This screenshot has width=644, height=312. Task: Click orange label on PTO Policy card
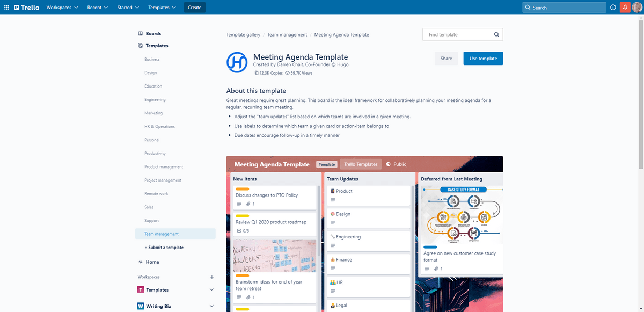[242, 189]
